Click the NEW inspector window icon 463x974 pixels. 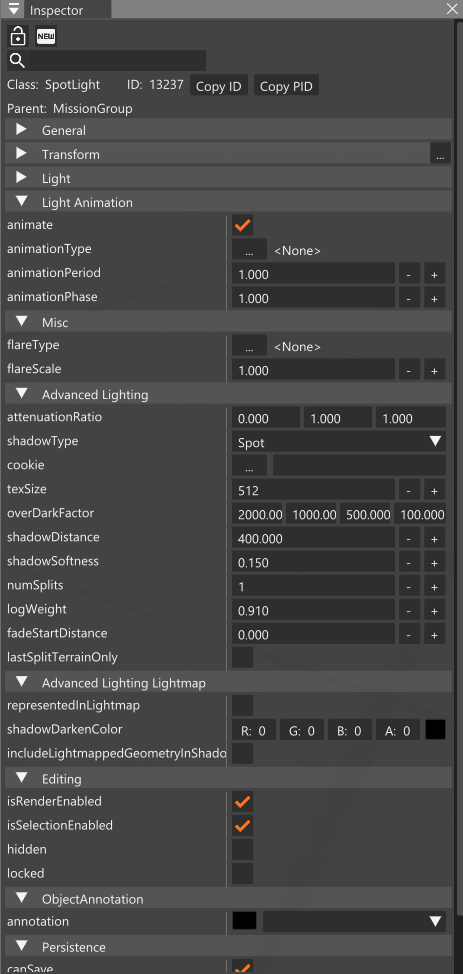pos(45,37)
